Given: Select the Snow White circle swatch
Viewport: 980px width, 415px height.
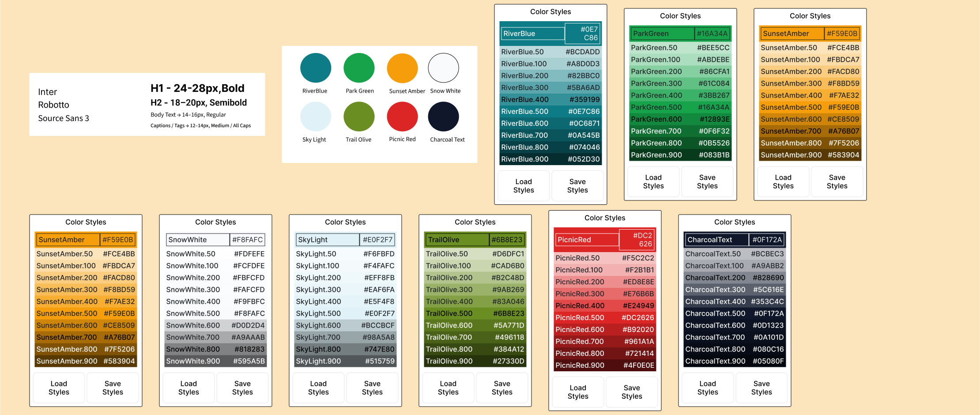Looking at the screenshot, I should click(443, 68).
